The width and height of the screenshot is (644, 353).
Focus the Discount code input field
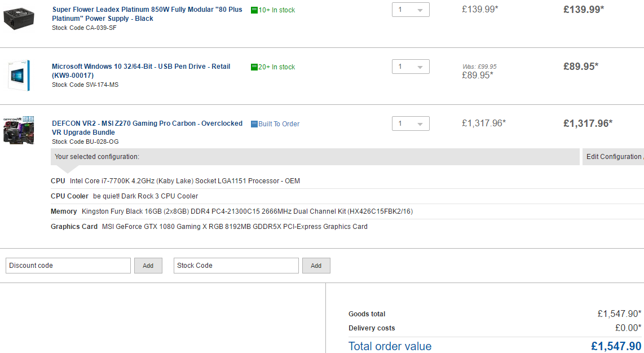coord(68,266)
